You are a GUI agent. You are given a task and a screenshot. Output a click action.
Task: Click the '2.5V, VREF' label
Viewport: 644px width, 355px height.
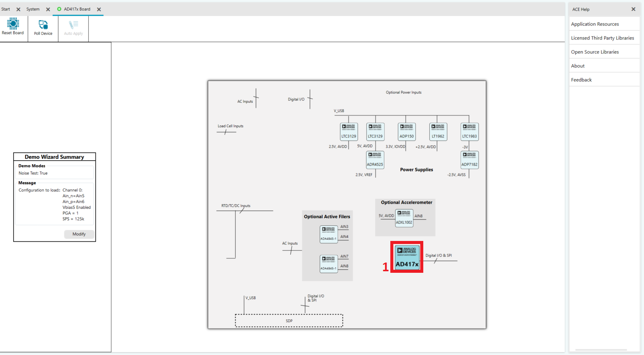pyautogui.click(x=364, y=175)
